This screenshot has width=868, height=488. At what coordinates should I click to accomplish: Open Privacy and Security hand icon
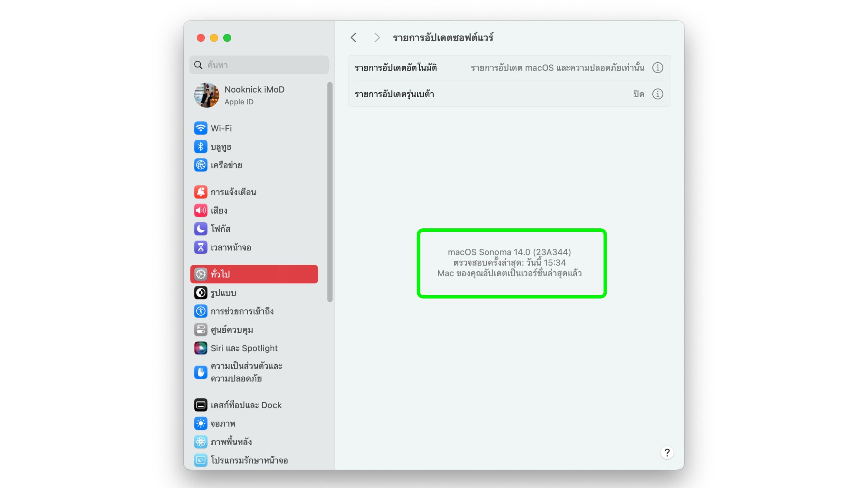[200, 372]
